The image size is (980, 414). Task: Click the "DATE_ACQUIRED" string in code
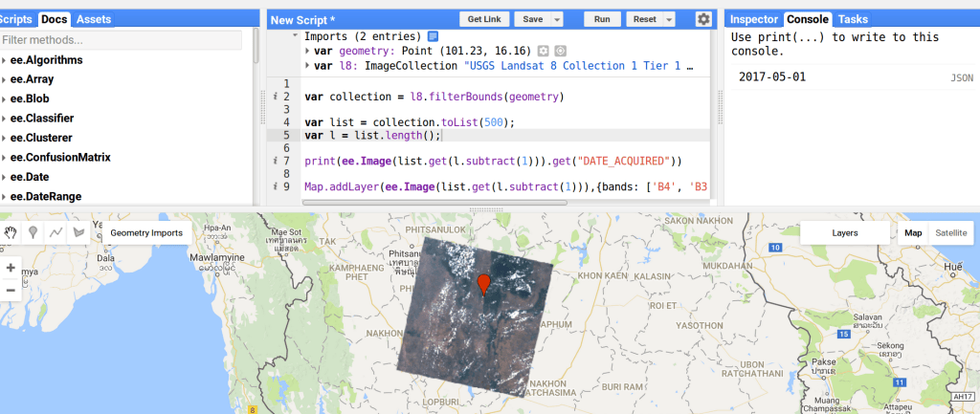point(626,161)
